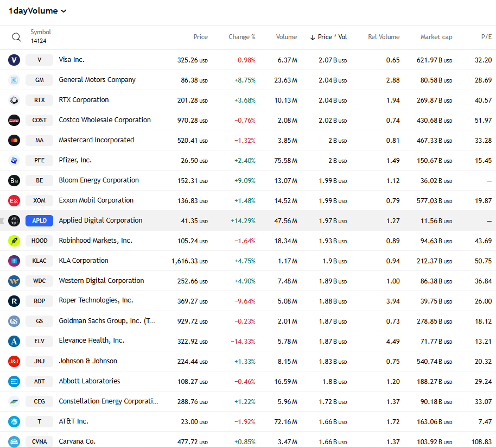Click the Elevance Health logo icon
This screenshot has width=496, height=448.
pyautogui.click(x=14, y=342)
